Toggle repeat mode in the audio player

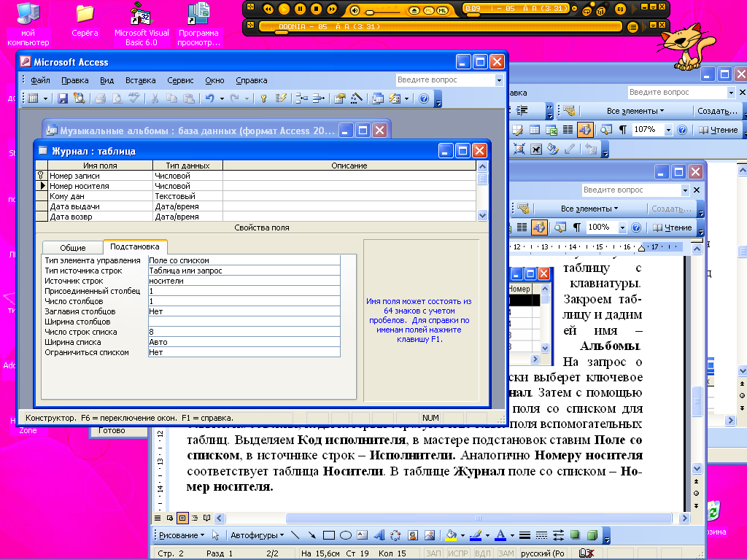tap(587, 10)
